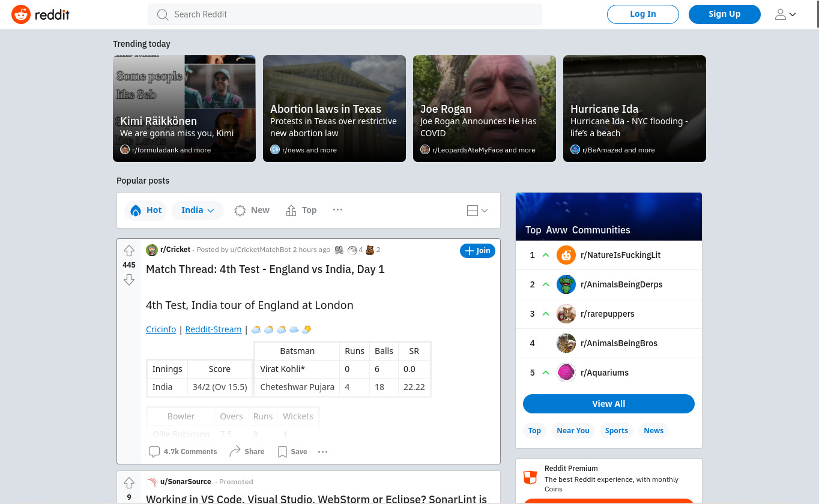Open the India location dropdown

click(x=198, y=211)
